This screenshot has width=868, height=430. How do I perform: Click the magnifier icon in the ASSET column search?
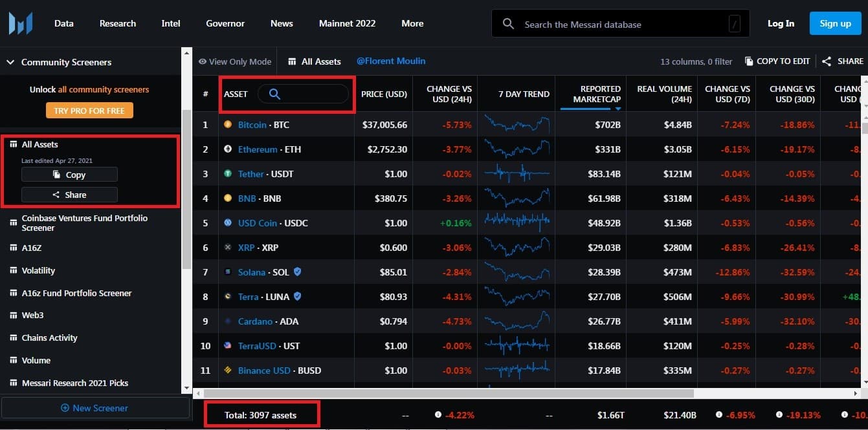(x=274, y=94)
